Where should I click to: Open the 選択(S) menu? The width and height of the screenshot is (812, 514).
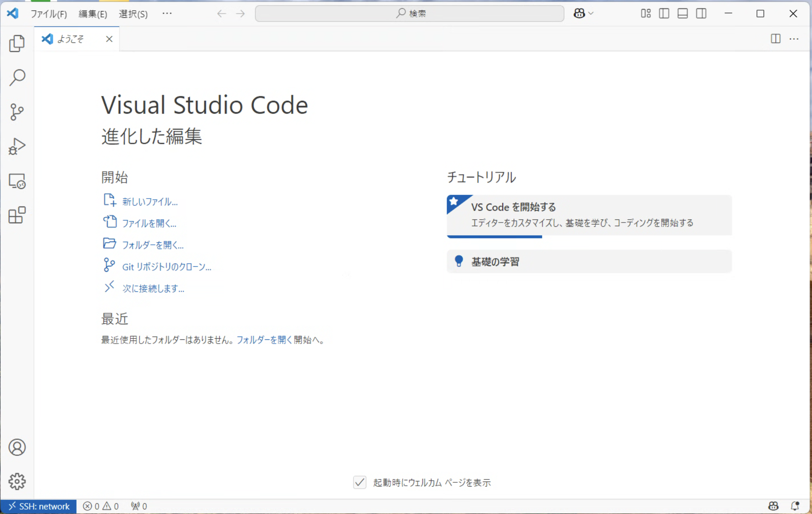click(x=133, y=14)
